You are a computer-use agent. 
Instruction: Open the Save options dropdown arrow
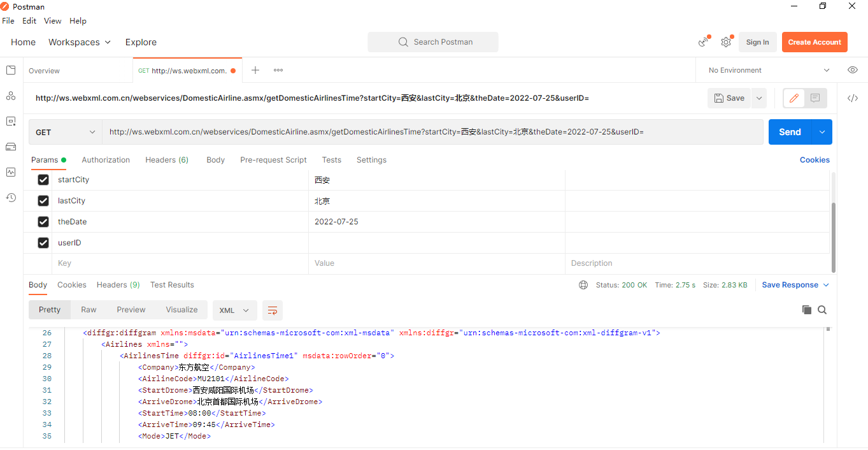(x=758, y=98)
